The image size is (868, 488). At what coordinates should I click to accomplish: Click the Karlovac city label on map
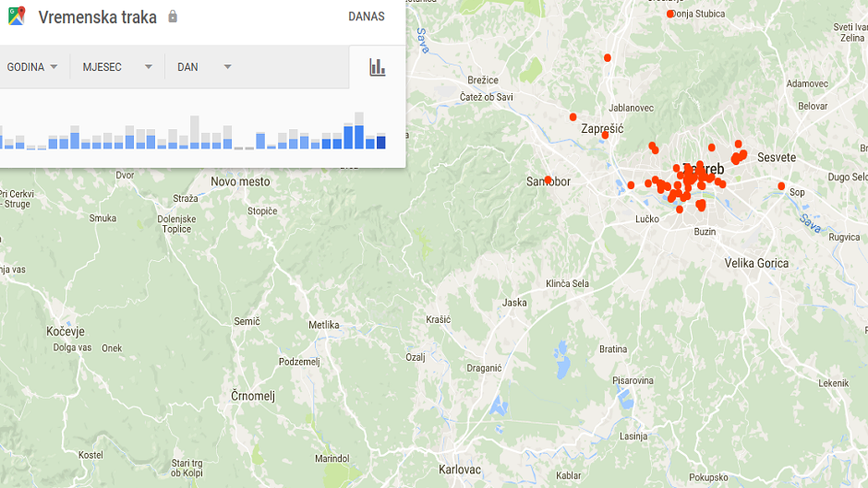click(460, 470)
